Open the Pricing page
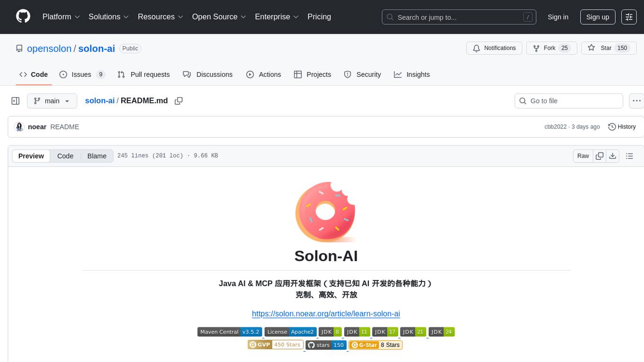 point(319,17)
